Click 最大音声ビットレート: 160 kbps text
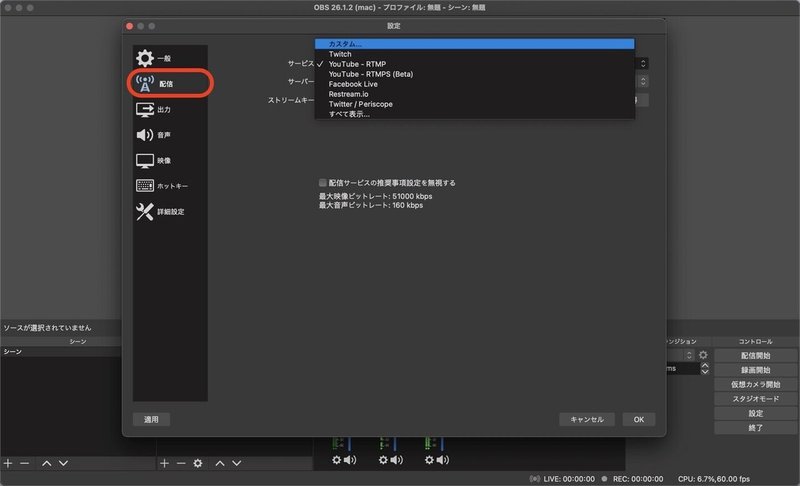This screenshot has height=486, width=800. 371,206
